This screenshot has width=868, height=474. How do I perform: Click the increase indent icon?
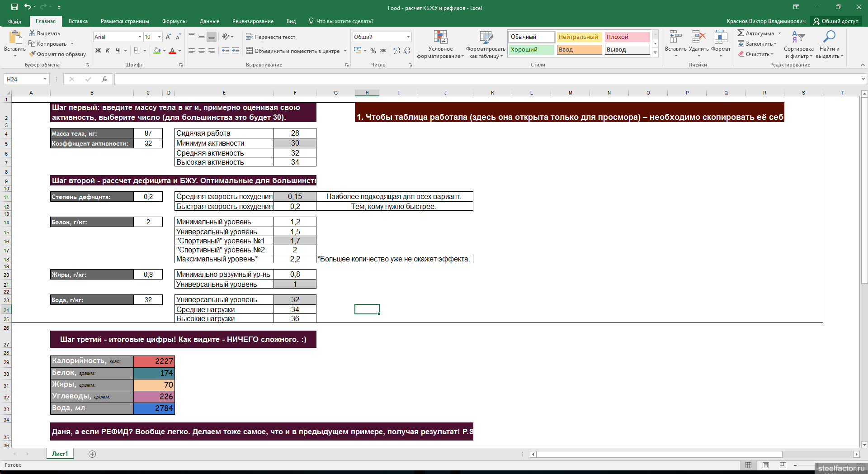236,51
